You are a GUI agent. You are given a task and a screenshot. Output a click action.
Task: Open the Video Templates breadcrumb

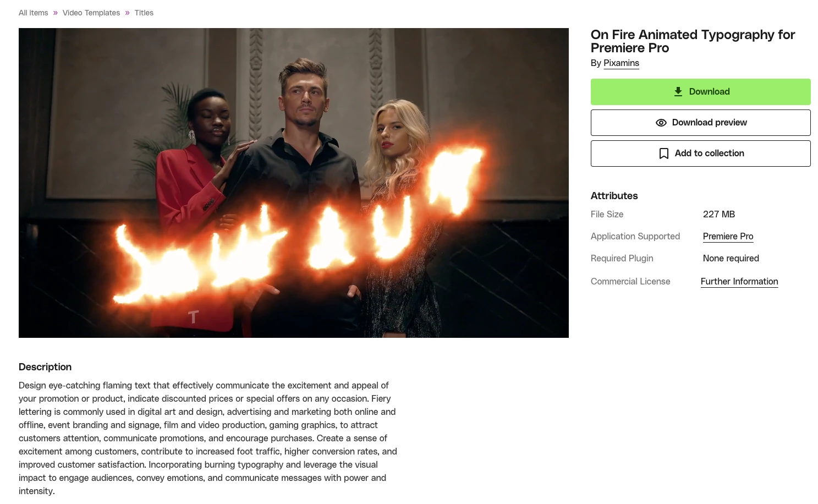tap(91, 13)
